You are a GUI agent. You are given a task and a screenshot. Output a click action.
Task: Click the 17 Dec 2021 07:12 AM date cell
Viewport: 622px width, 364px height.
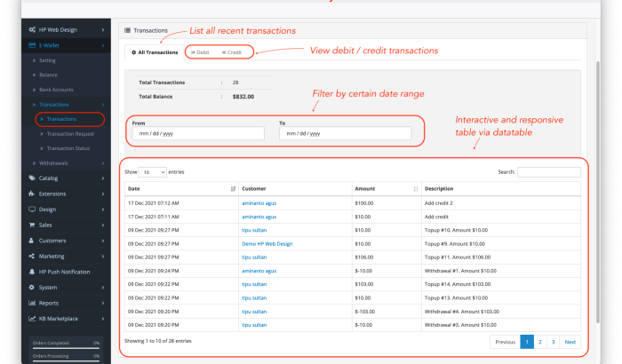153,203
